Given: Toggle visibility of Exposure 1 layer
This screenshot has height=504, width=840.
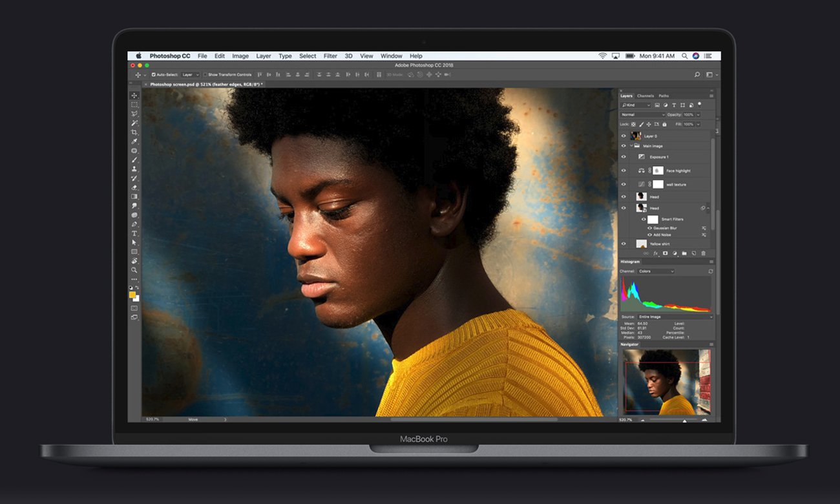Looking at the screenshot, I should tap(624, 156).
